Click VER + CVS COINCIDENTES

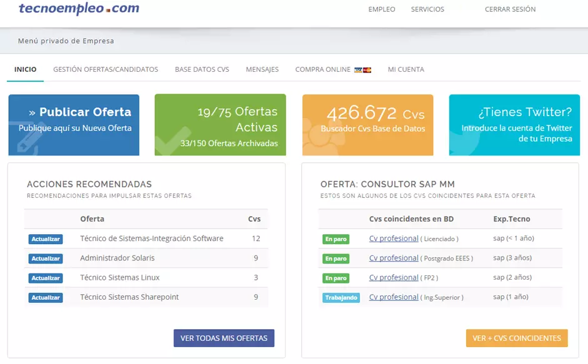point(517,338)
